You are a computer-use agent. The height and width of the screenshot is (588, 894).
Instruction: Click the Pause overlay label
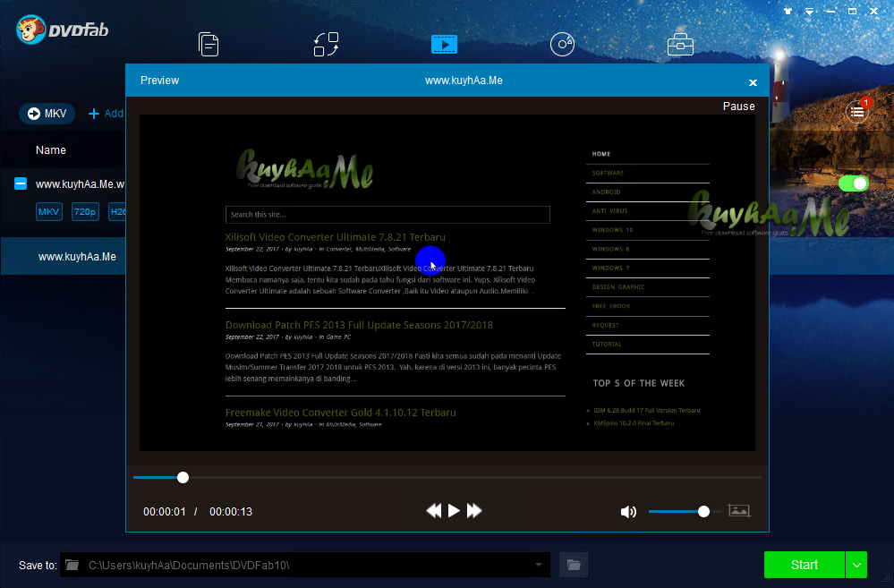(x=738, y=107)
